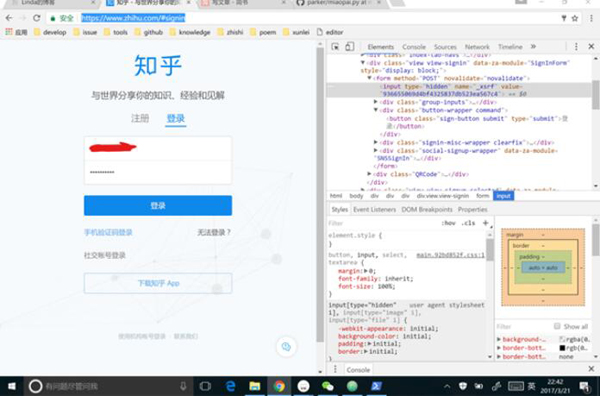Expand the background- computed property

tap(499, 339)
